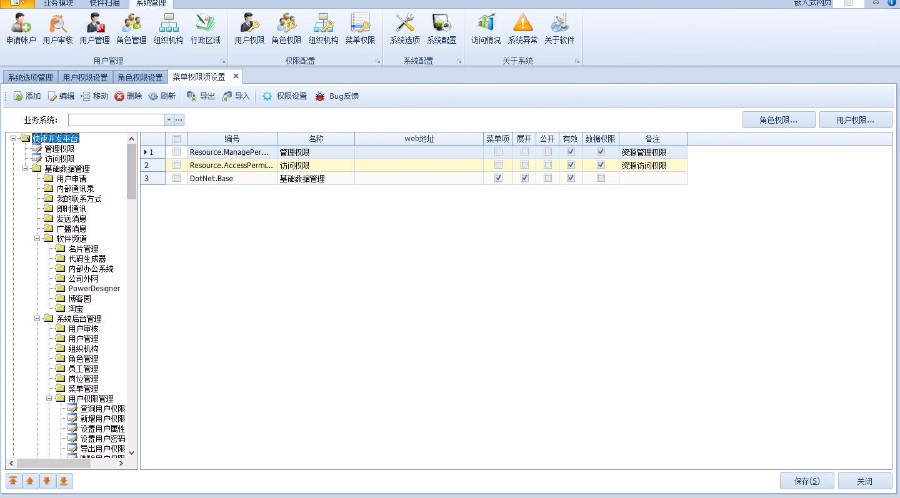Screen dimensions: 900x498
Task: Switch to the 角色权限设置 tab
Action: [140, 76]
